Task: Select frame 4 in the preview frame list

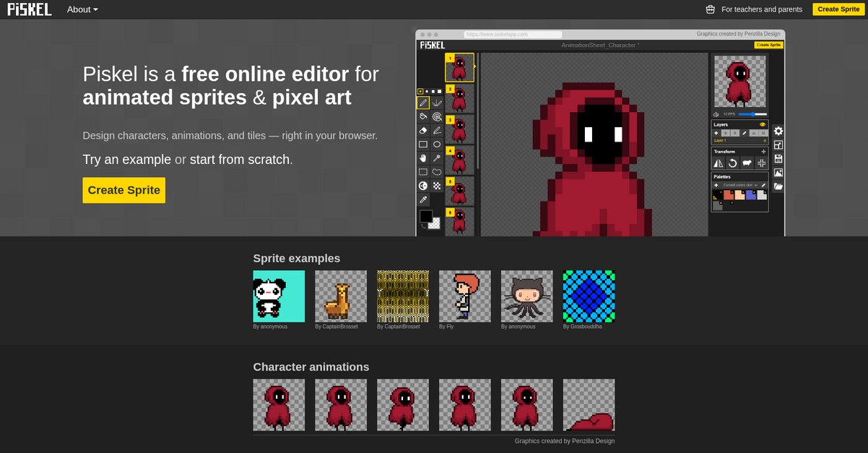Action: (459, 160)
